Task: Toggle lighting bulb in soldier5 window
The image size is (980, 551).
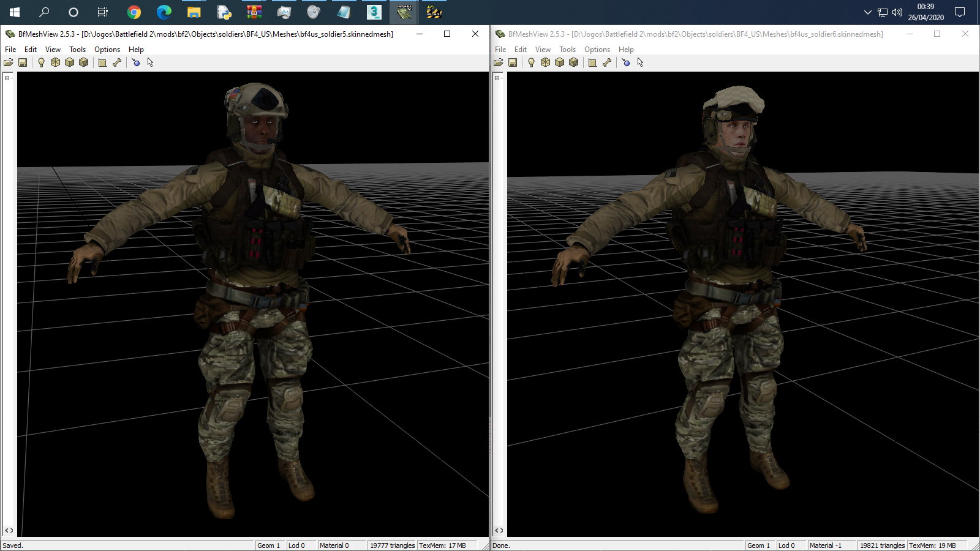Action: click(x=41, y=62)
